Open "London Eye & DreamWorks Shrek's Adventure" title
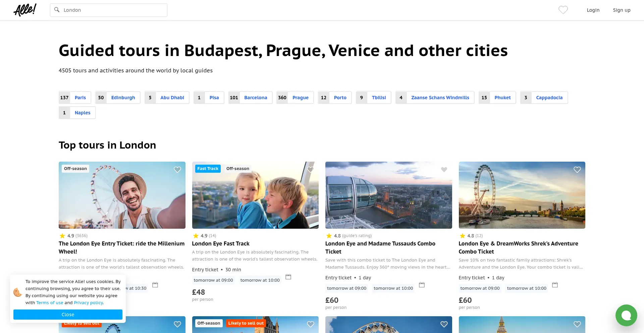The image size is (644, 333). [x=519, y=247]
